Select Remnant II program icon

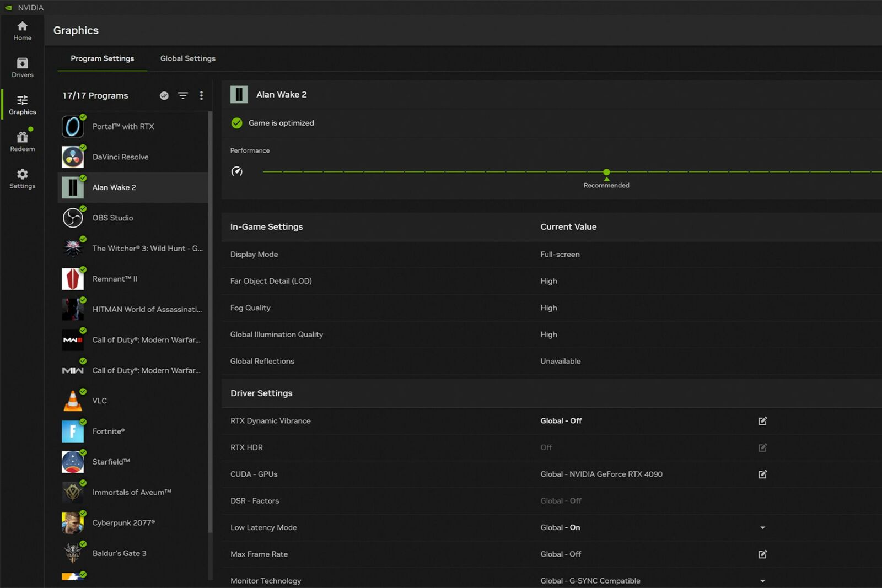(73, 279)
